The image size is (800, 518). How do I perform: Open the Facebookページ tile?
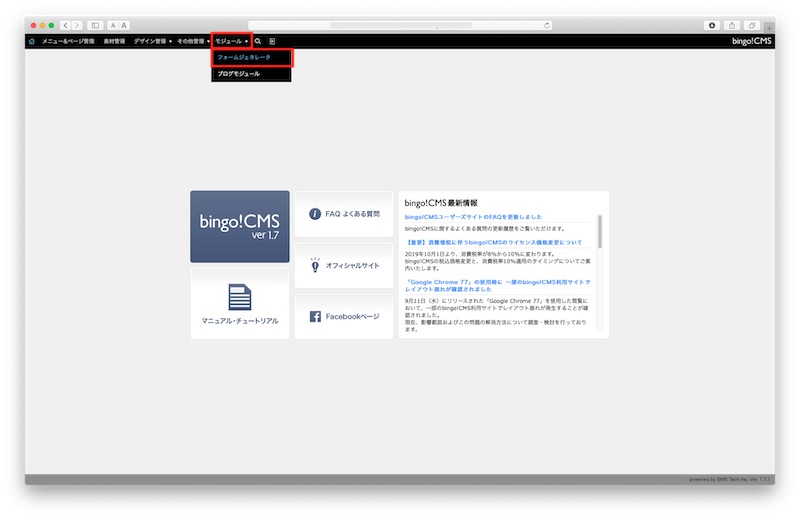pos(344,316)
